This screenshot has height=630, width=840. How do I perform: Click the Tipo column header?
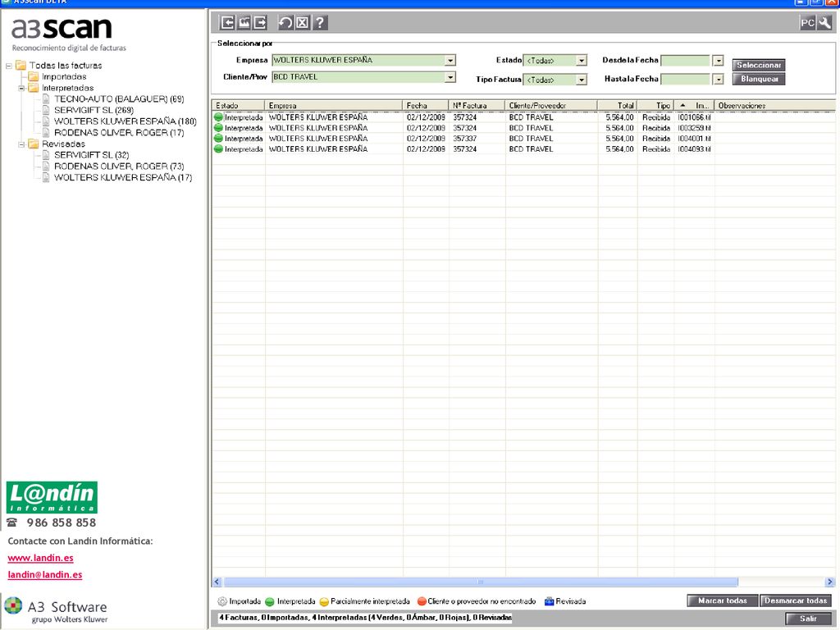(x=655, y=106)
